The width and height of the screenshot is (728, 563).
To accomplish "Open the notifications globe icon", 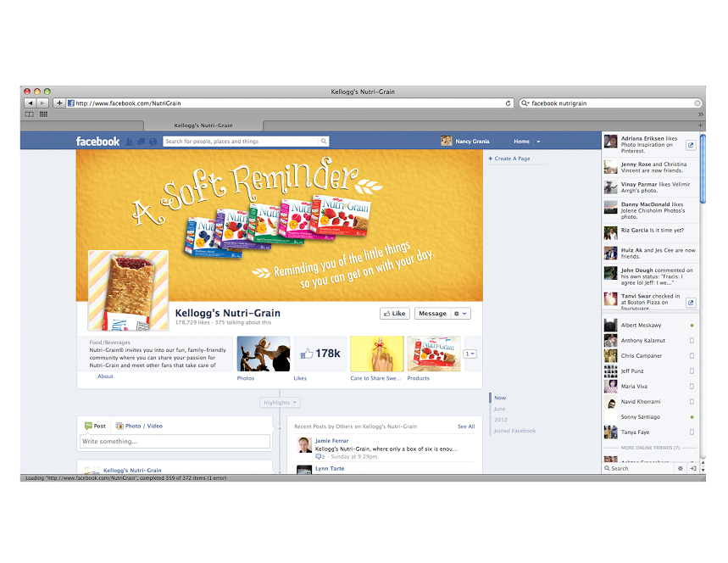I will (x=153, y=142).
